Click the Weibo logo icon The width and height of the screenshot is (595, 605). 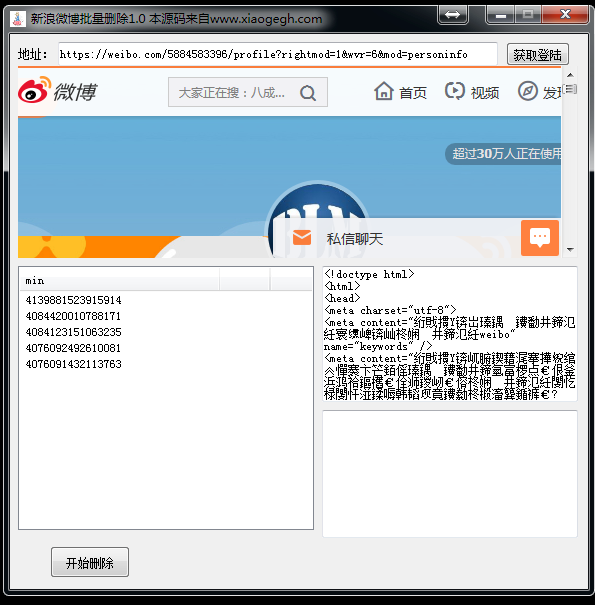point(34,90)
